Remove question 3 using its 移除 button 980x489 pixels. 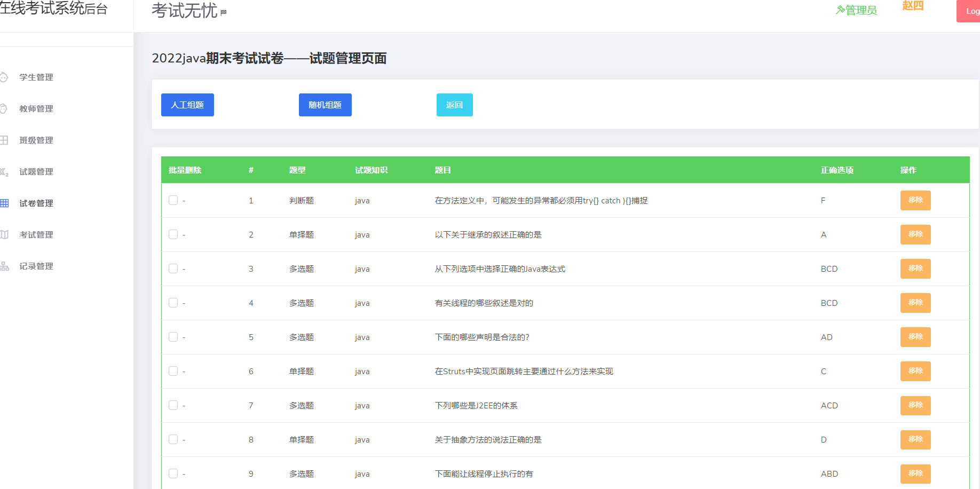(915, 269)
